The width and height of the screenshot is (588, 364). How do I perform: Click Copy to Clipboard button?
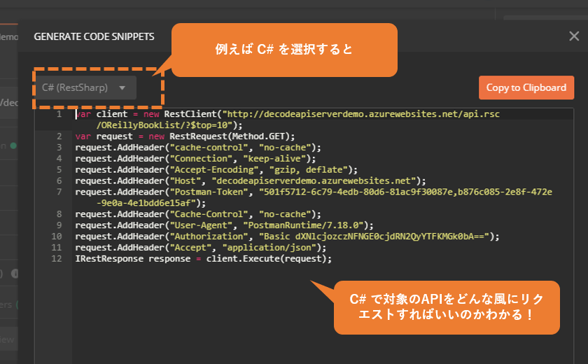tap(526, 87)
